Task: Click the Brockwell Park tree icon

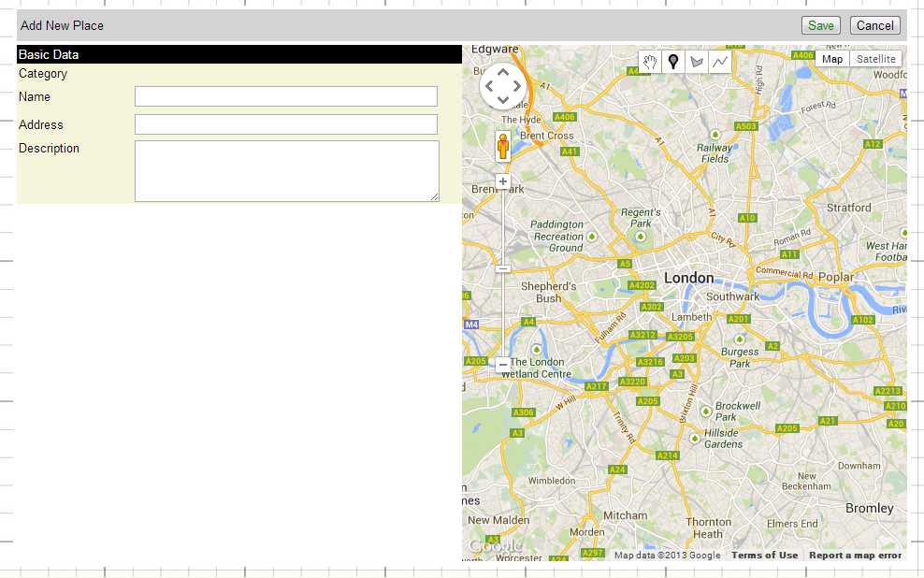Action: pos(705,411)
